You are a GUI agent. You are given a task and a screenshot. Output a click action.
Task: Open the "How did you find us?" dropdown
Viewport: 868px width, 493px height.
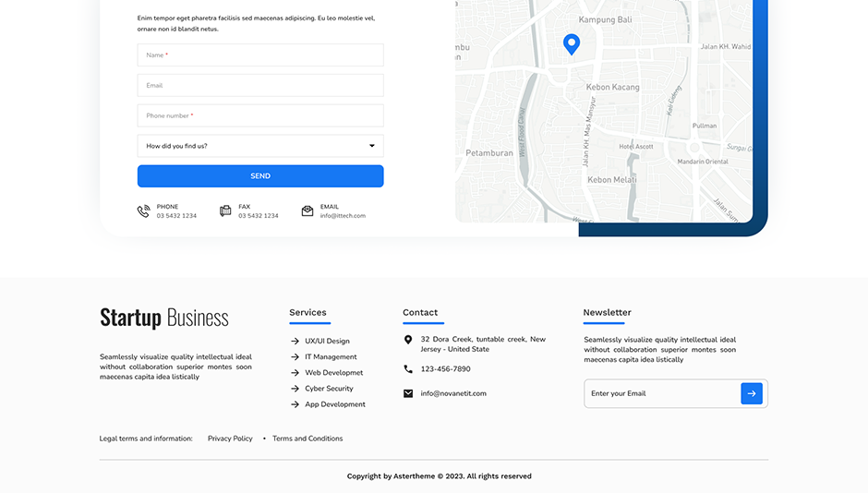pos(260,146)
